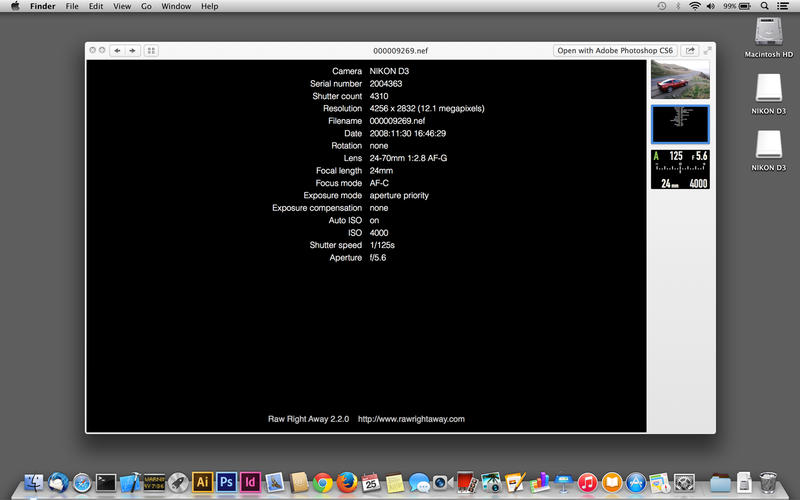This screenshot has width=800, height=500.
Task: Launch Adobe Illustrator from the Dock
Action: (x=202, y=482)
